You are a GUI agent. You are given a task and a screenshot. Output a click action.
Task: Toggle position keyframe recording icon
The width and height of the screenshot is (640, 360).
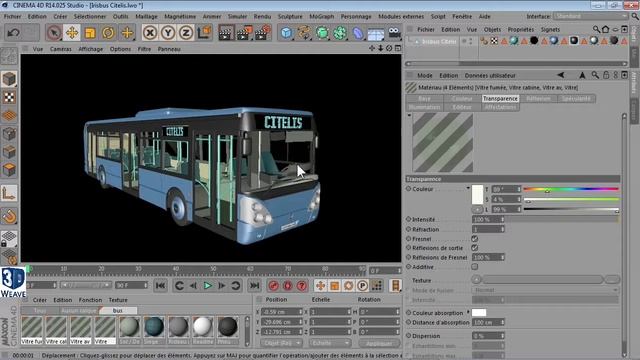(x=320, y=286)
